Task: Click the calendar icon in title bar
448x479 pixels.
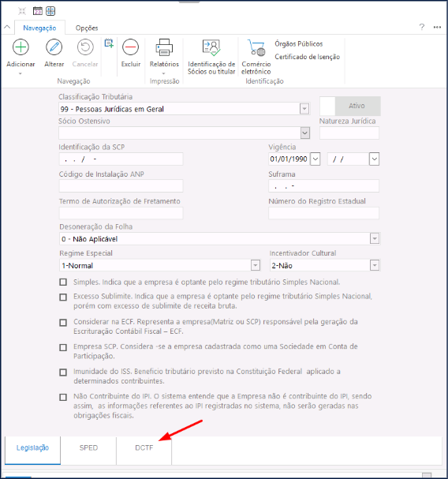Action: 38,11
